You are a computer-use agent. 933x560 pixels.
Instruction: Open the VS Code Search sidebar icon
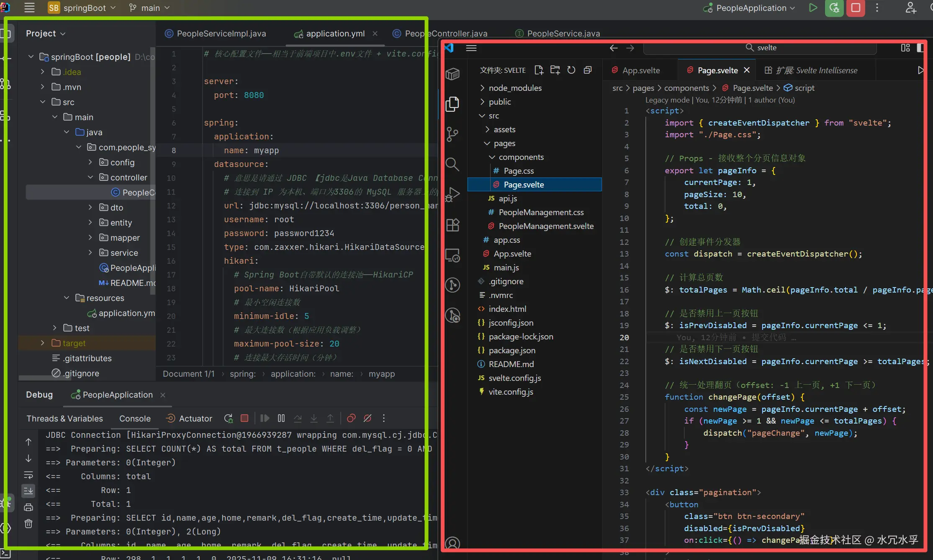pyautogui.click(x=452, y=164)
